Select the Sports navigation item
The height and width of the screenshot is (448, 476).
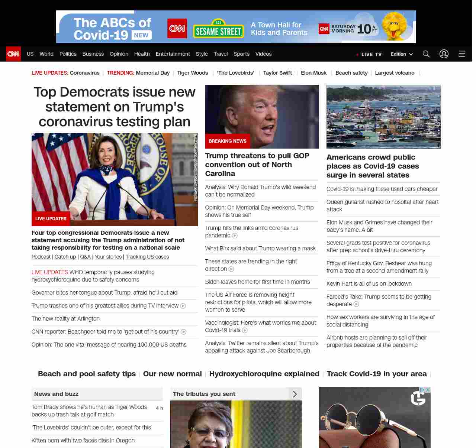coord(241,54)
